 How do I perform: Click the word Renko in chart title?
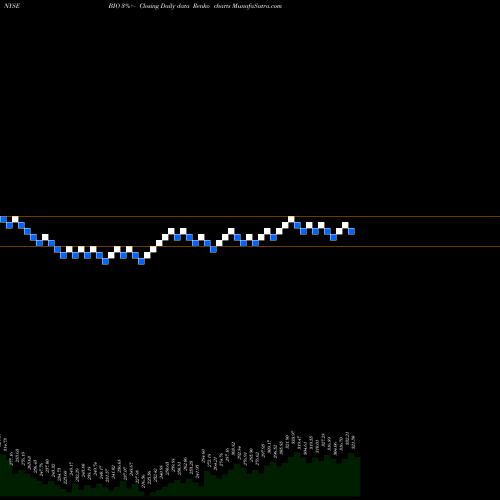[x=201, y=6]
